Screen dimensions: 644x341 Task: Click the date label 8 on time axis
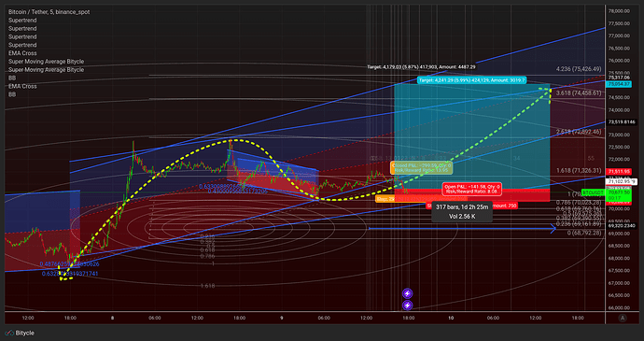coord(112,318)
